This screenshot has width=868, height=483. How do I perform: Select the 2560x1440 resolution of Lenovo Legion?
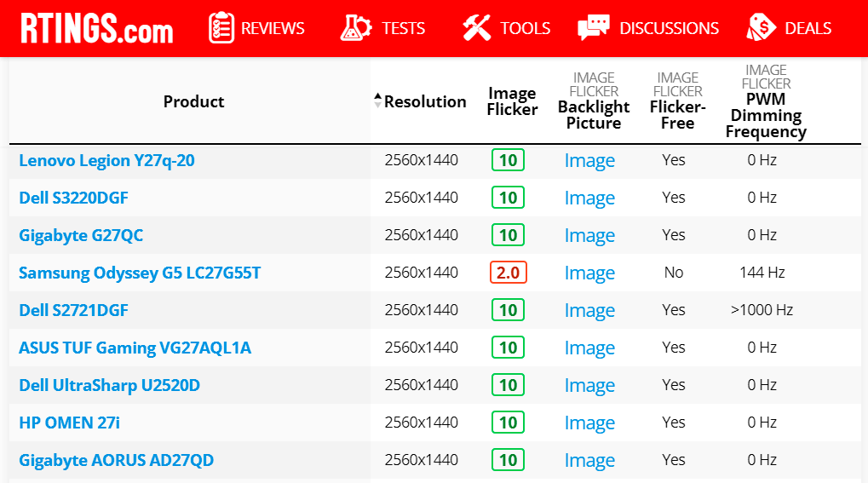coord(422,160)
